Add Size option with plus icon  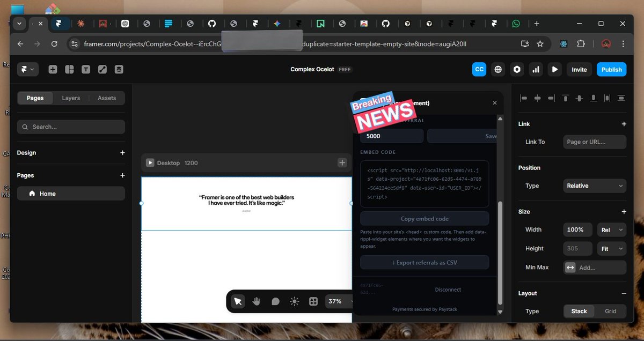tap(624, 212)
